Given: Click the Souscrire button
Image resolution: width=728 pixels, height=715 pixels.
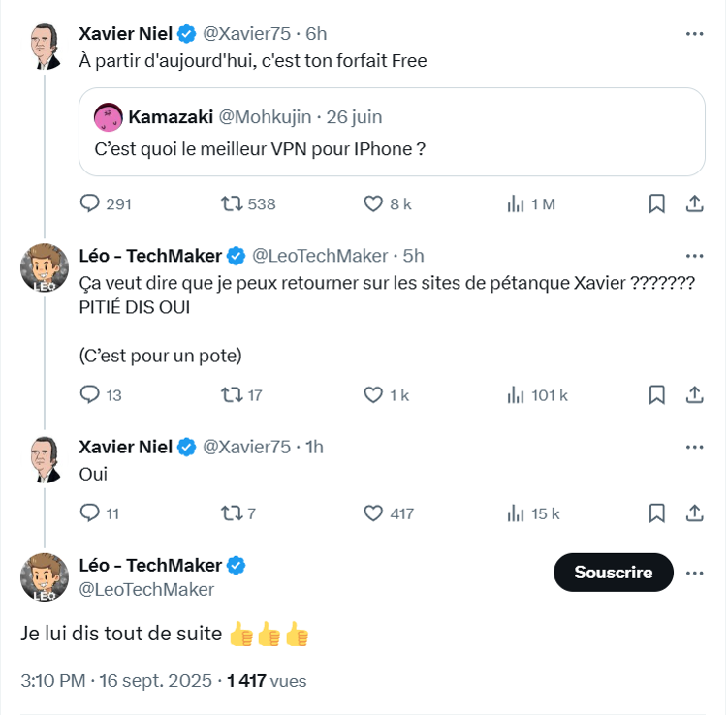Looking at the screenshot, I should point(613,573).
